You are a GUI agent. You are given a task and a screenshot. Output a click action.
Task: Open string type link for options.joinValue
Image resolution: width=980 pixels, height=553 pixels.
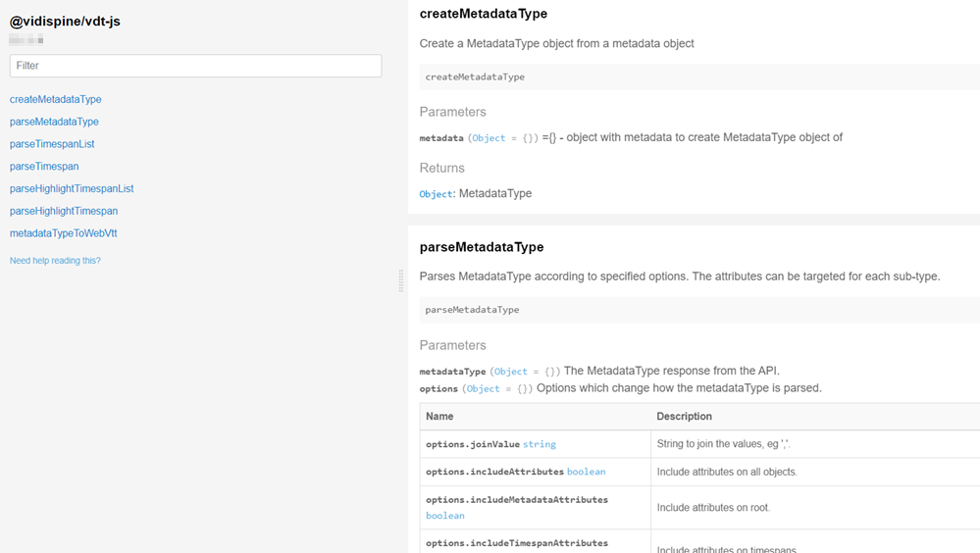539,444
